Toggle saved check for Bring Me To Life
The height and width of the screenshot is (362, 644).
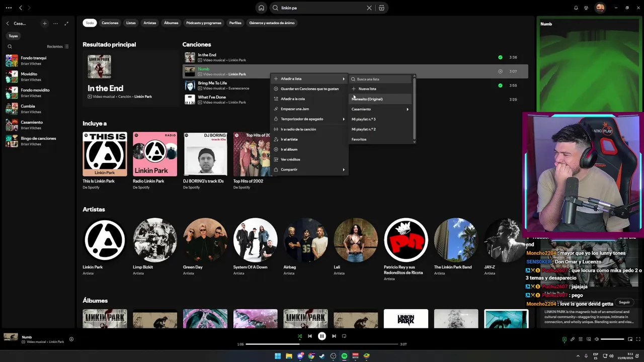[500, 85]
